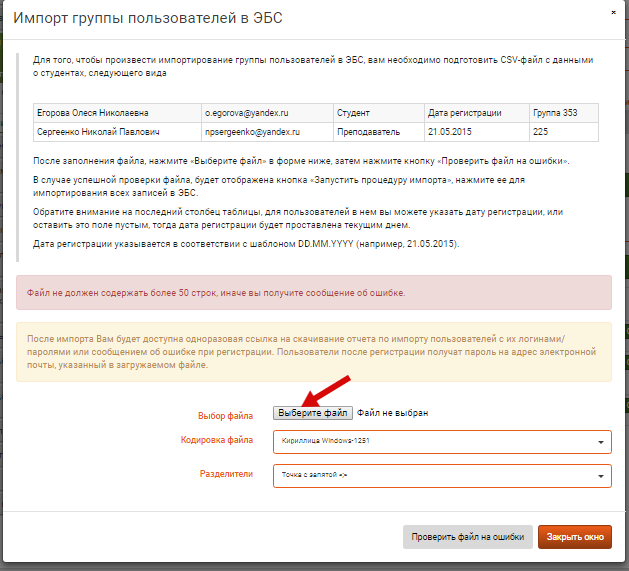Click the o.egorova@yandex.ru email cell
629x571 pixels.
265,113
